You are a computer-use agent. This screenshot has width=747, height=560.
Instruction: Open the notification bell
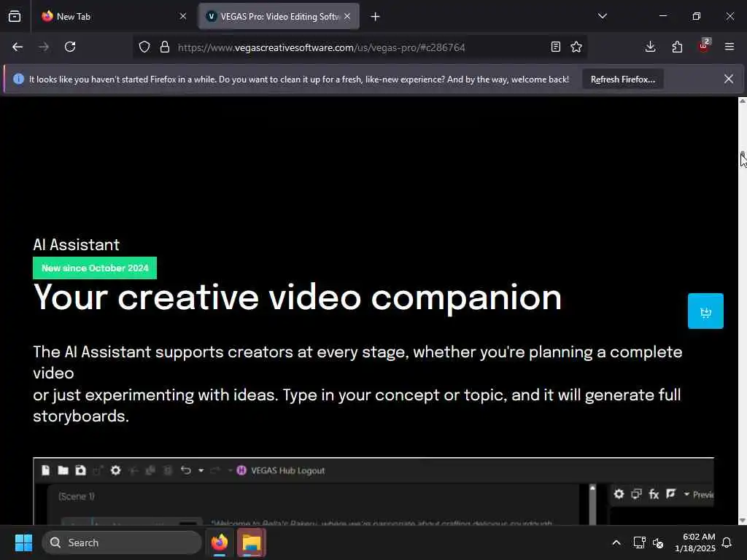[727, 542]
